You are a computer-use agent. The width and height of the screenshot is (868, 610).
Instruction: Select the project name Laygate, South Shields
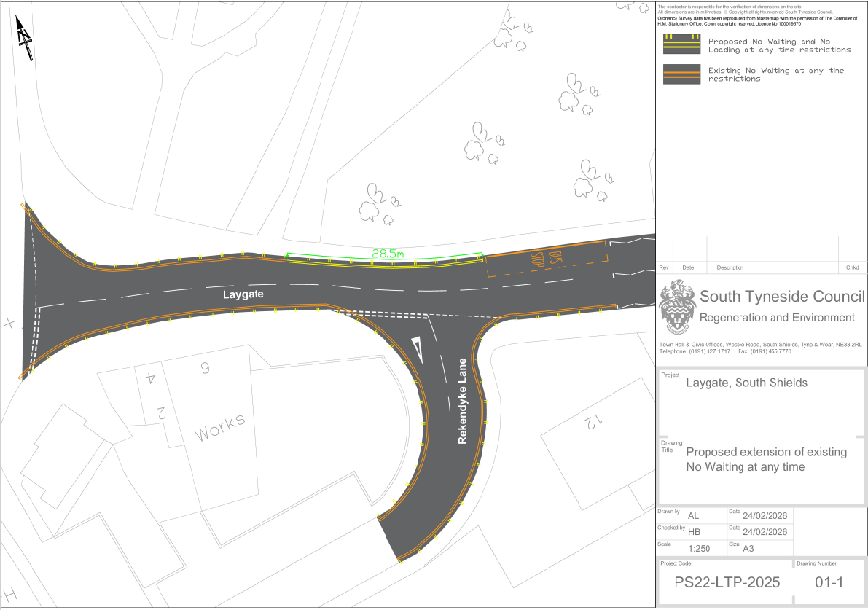point(746,383)
